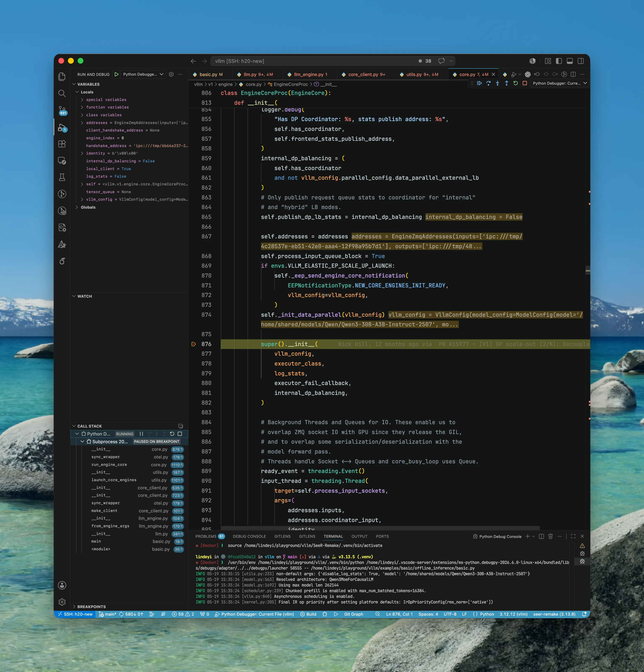Open the DEBUG CONSOLE panel tab
644x672 pixels.
point(249,536)
